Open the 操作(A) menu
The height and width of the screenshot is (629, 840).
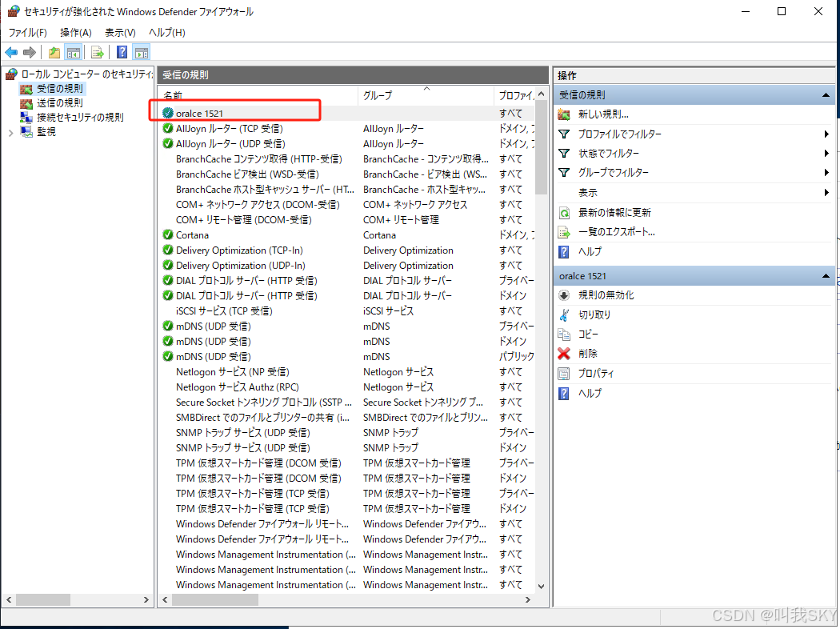coord(75,33)
